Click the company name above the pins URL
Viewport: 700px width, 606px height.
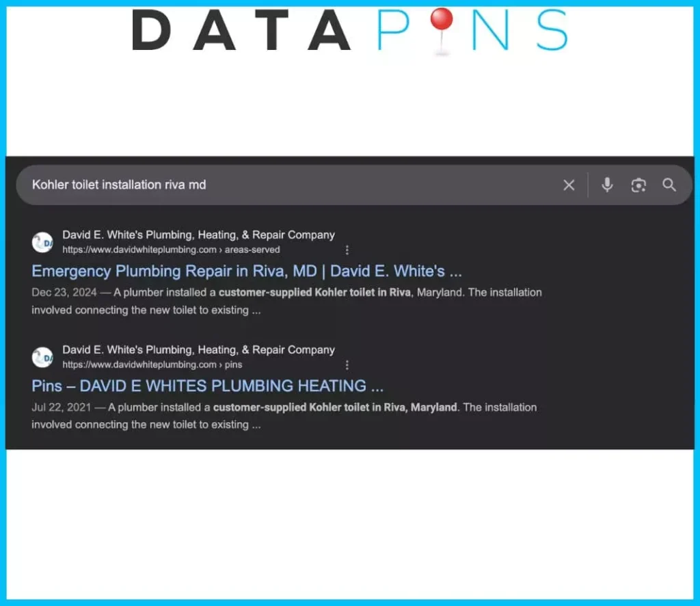[198, 350]
